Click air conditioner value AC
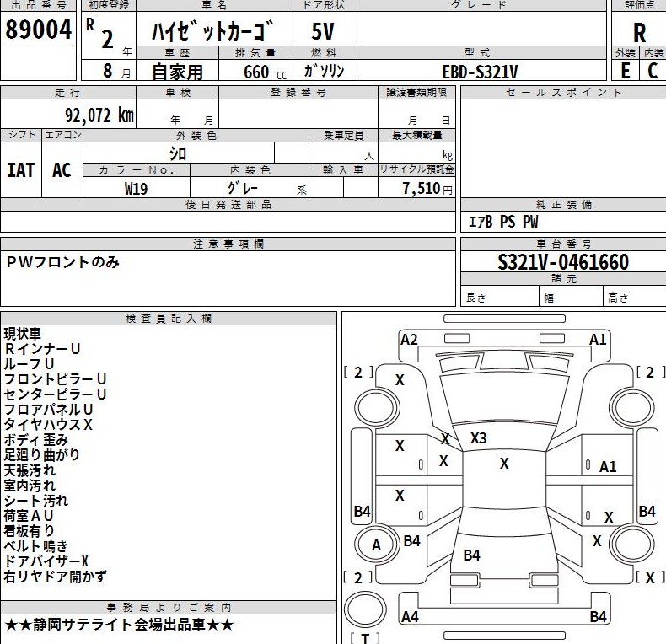Viewport: 666px width, 644px height. [62, 170]
